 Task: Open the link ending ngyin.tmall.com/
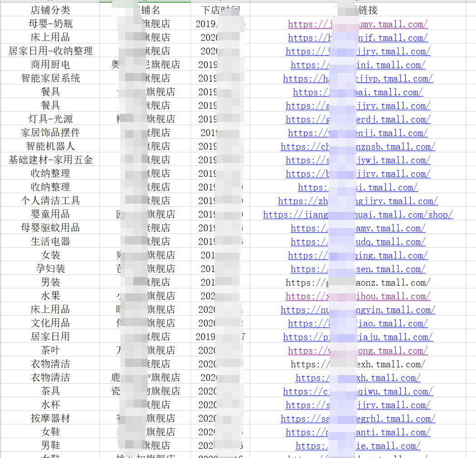pos(358,309)
